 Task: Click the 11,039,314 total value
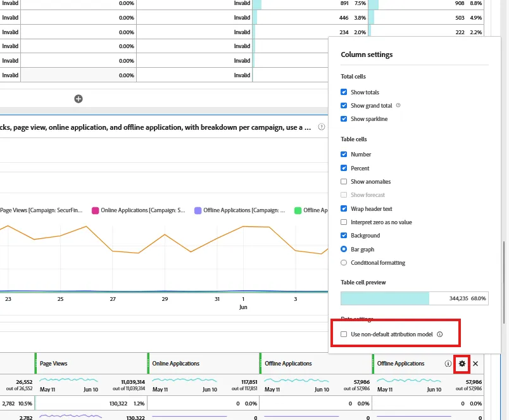click(x=133, y=382)
